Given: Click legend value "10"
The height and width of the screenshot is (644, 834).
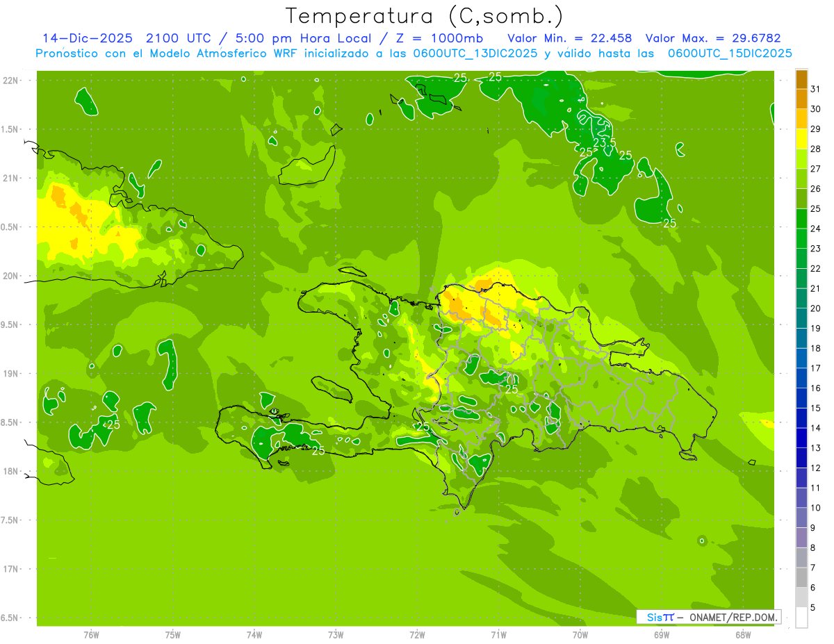Looking at the screenshot, I should [x=816, y=508].
